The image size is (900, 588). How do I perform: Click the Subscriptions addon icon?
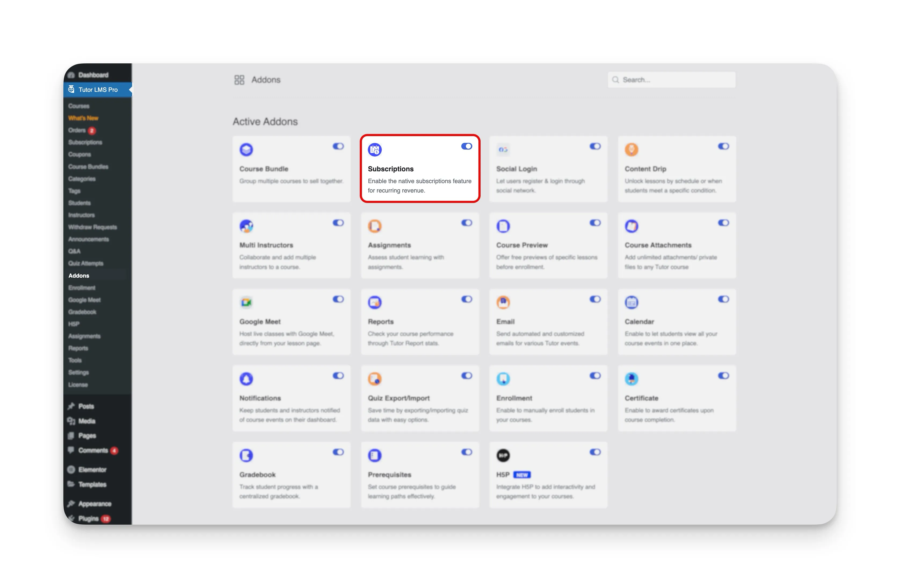(x=374, y=150)
